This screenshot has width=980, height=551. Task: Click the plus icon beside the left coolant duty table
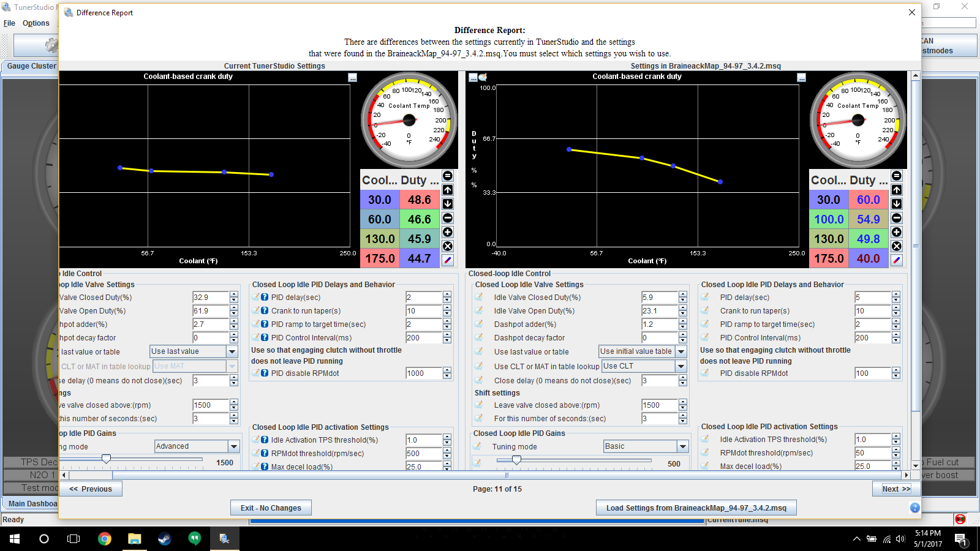point(448,232)
